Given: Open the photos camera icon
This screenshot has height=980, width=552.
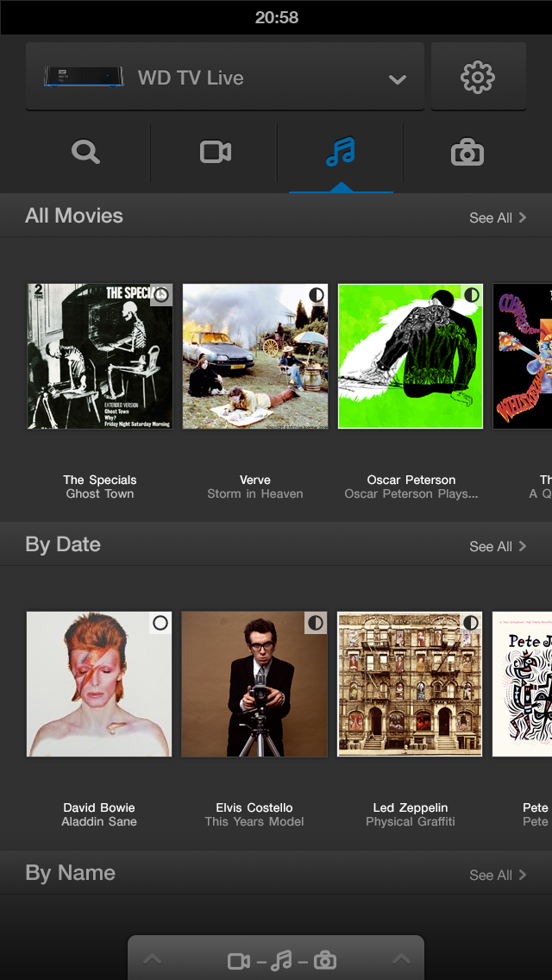Looking at the screenshot, I should tap(467, 151).
